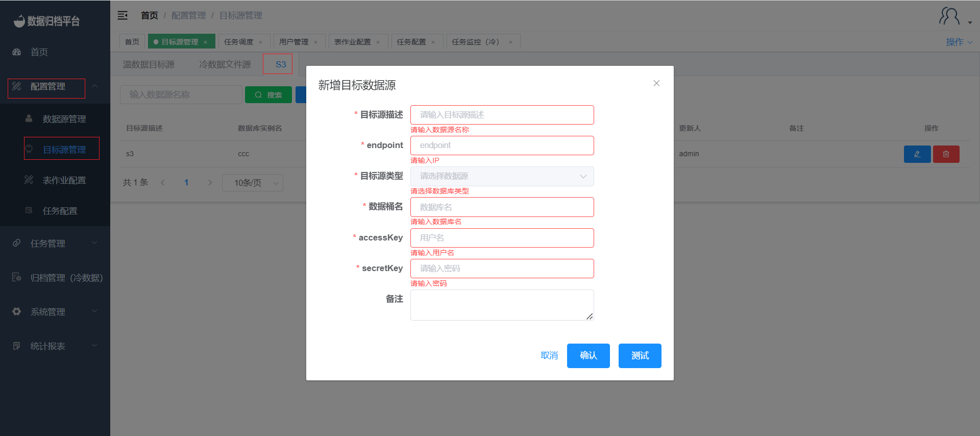Screen dimensions: 980x436
Task: Click the 确认 button in dialog
Action: (x=589, y=356)
